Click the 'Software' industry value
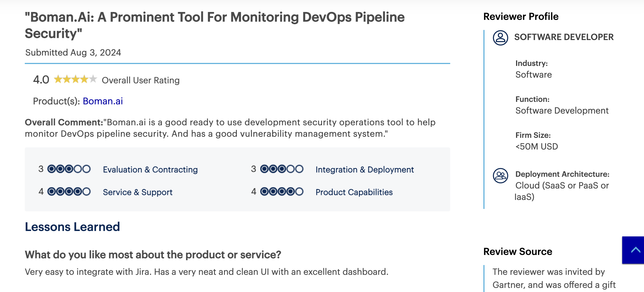The image size is (644, 292). tap(533, 75)
